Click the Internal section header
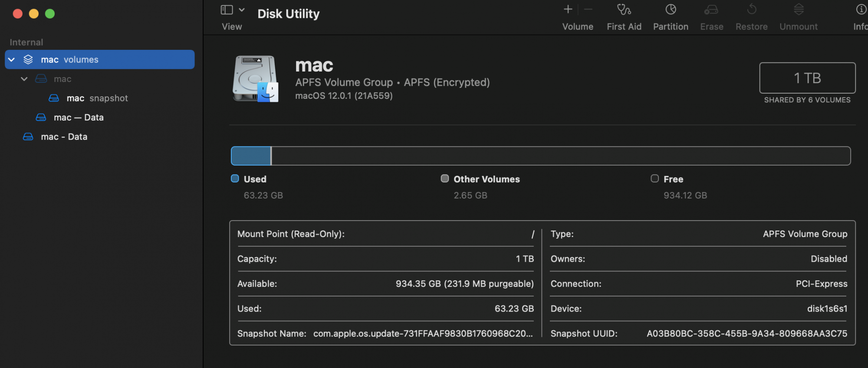This screenshot has width=868, height=368. tap(26, 42)
